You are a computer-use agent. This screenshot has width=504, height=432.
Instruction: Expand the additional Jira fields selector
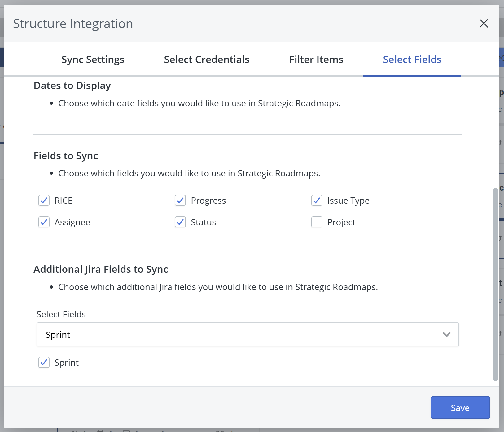pyautogui.click(x=446, y=334)
